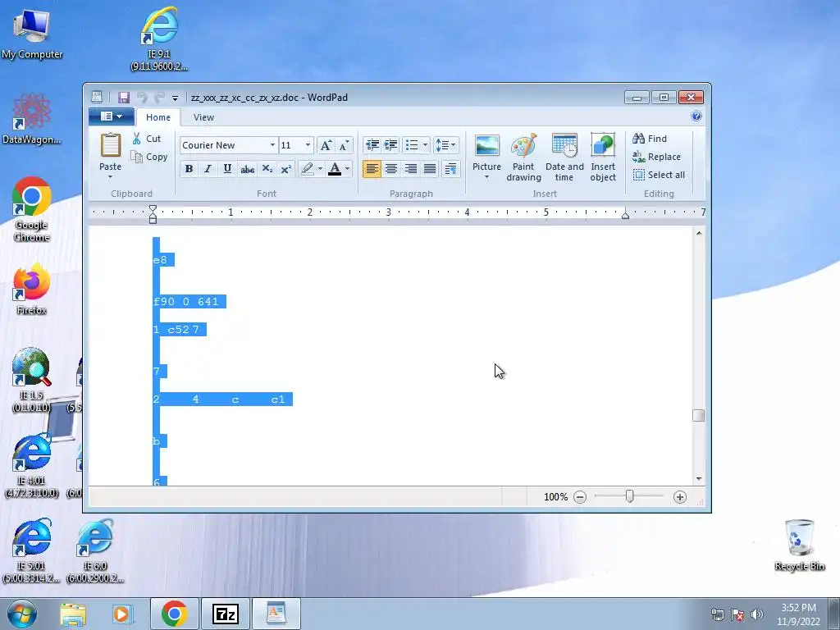
Task: Open the WordPad application menu button
Action: pyautogui.click(x=112, y=116)
